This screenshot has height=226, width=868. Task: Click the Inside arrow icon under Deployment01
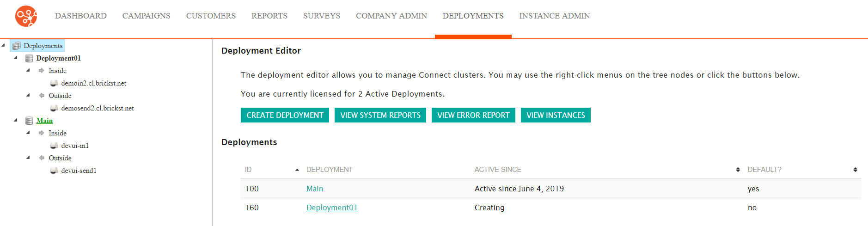click(42, 71)
